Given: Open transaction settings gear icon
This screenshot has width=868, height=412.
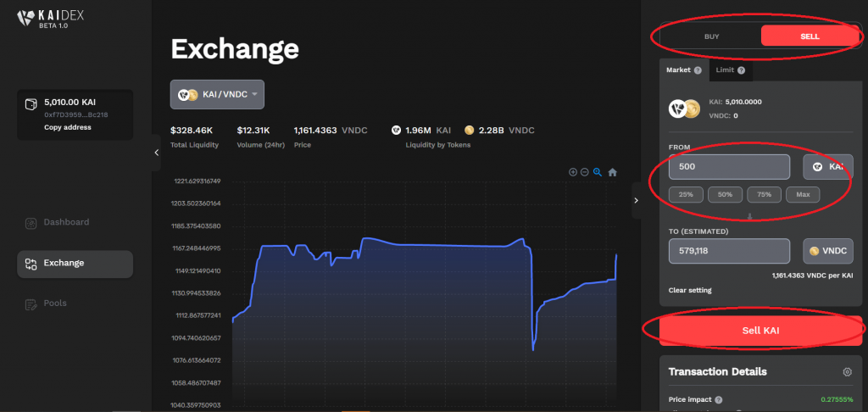Looking at the screenshot, I should point(847,372).
